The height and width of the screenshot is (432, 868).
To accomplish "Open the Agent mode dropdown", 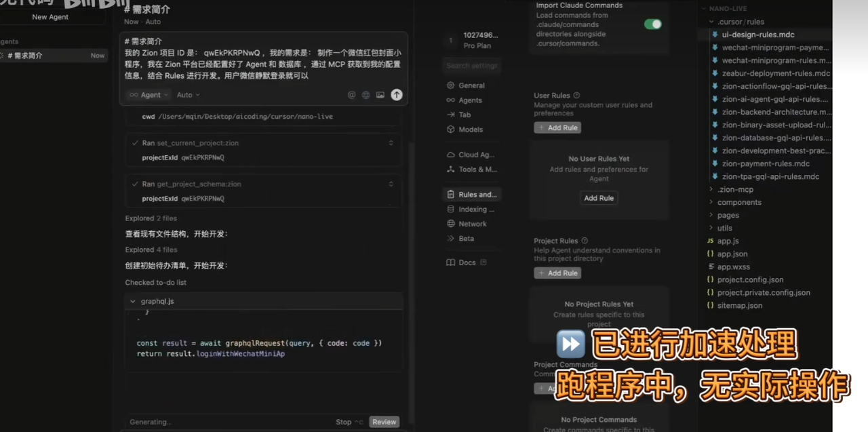I will tap(149, 95).
